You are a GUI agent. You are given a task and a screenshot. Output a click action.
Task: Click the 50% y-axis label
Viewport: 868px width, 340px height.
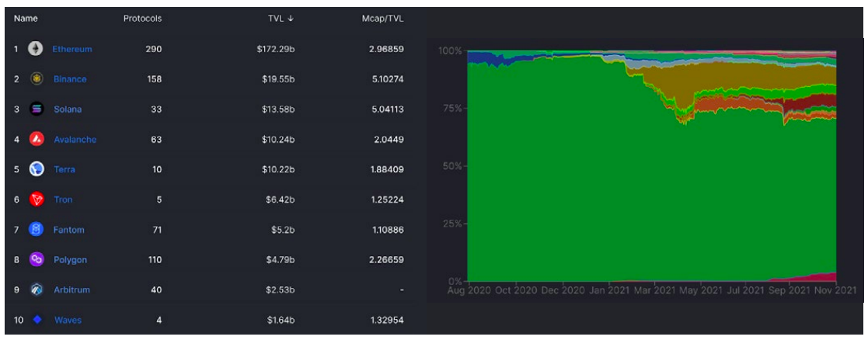(451, 166)
